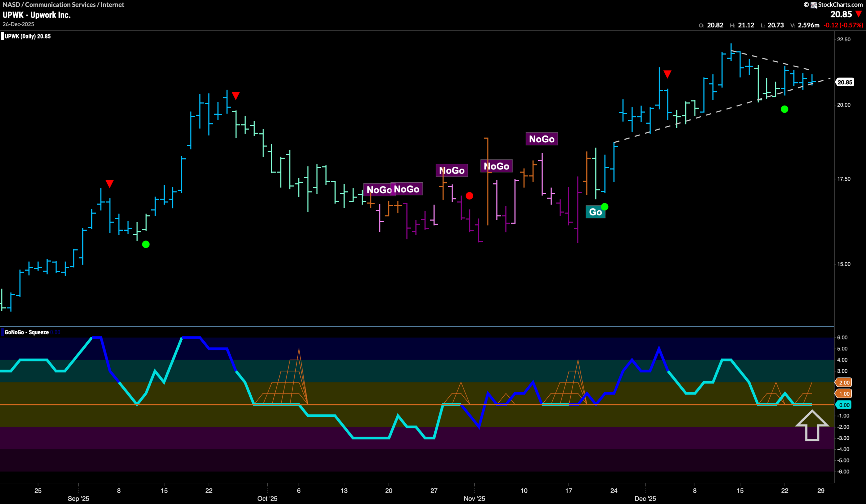Click the cyan 0.00 oscillator value tag

pyautogui.click(x=844, y=405)
